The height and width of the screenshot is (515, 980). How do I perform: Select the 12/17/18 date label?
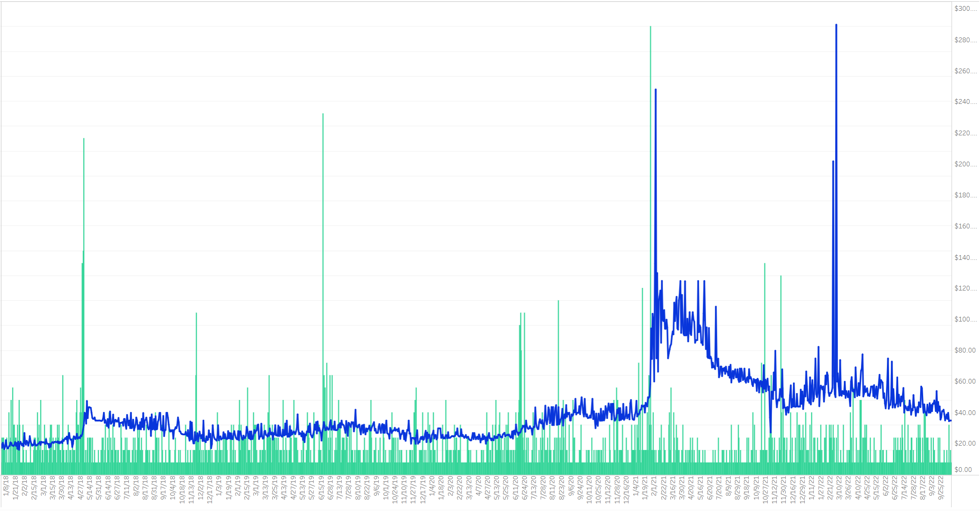(x=210, y=489)
